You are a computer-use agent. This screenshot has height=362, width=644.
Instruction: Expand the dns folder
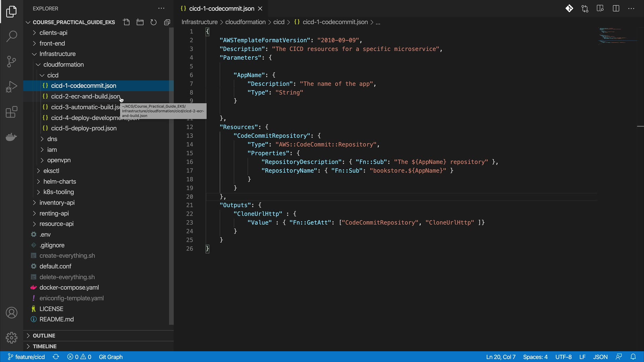pos(52,139)
